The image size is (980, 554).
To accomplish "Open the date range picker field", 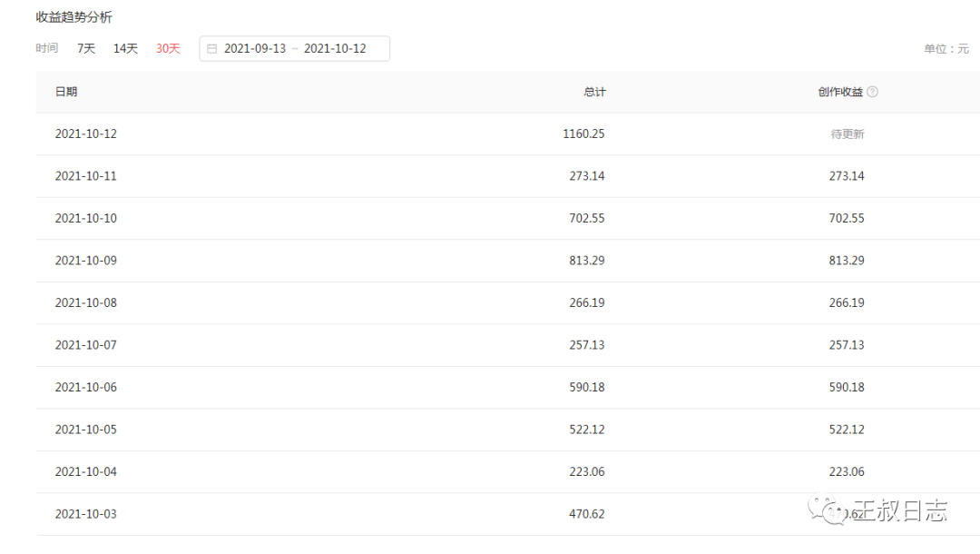I will click(x=294, y=49).
